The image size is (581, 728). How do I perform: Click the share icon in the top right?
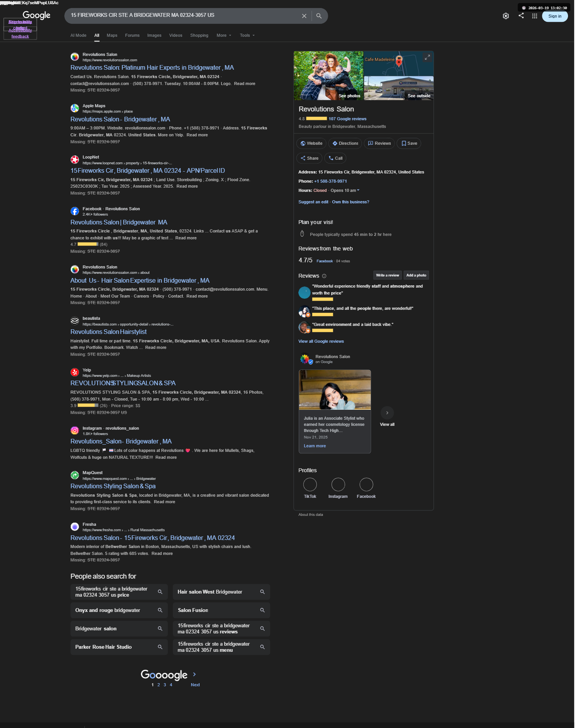[521, 16]
